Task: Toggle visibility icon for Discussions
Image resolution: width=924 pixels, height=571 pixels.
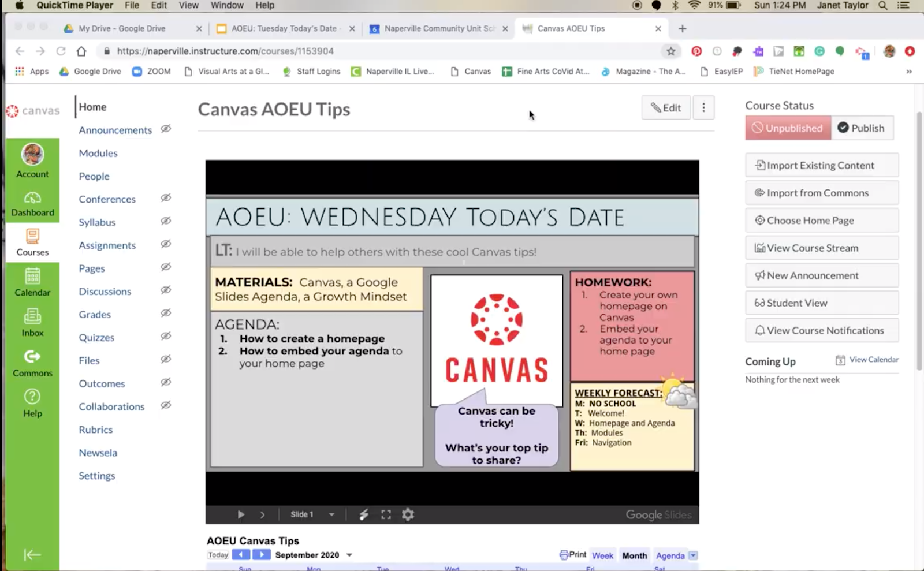Action: pos(166,290)
